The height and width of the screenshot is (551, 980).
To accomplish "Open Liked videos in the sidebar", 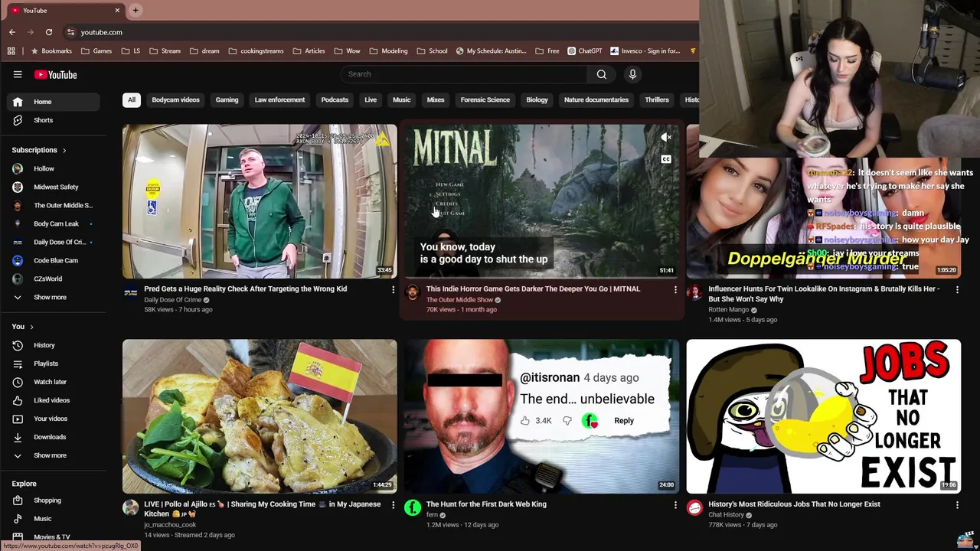I will coord(53,400).
